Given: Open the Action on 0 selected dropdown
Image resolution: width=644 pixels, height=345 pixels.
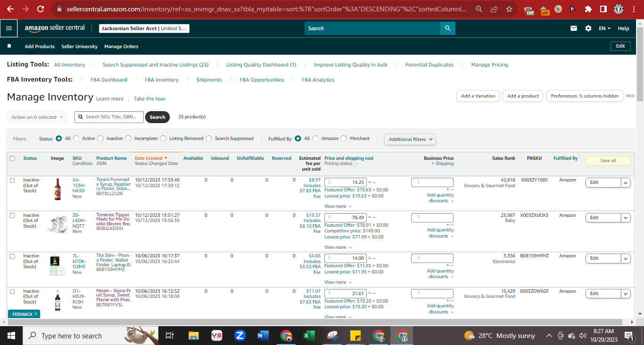Looking at the screenshot, I should point(37,117).
